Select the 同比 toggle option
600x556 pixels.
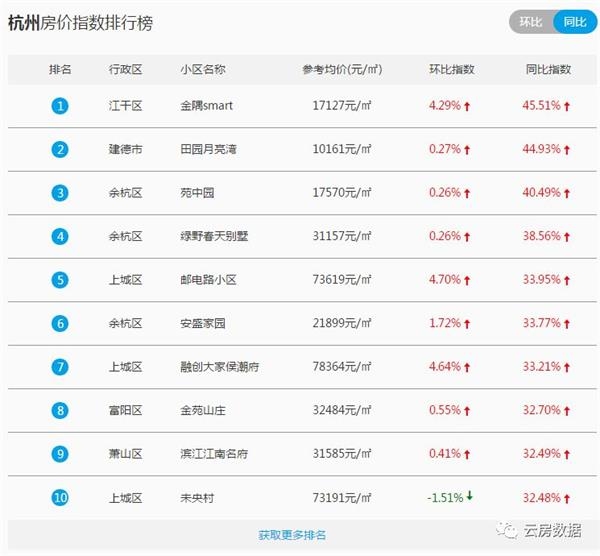(x=575, y=22)
